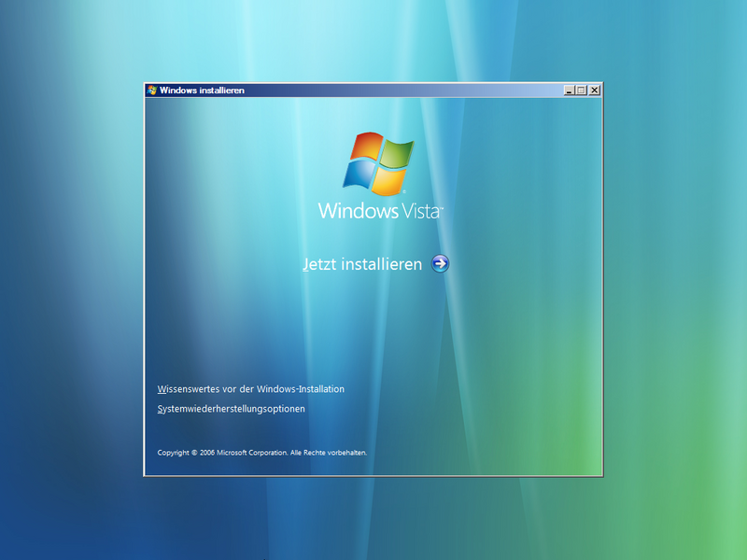Screen dimensions: 747x560
Task: Maximize the Windows installieren window
Action: click(581, 90)
